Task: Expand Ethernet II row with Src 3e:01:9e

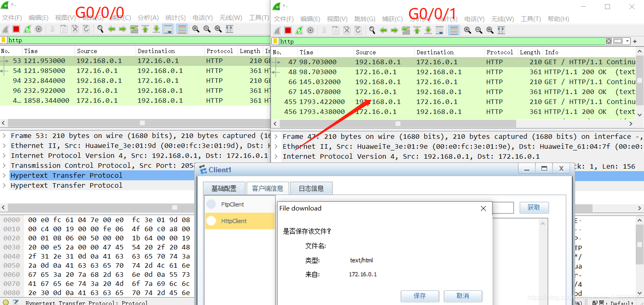Action: [x=277, y=147]
